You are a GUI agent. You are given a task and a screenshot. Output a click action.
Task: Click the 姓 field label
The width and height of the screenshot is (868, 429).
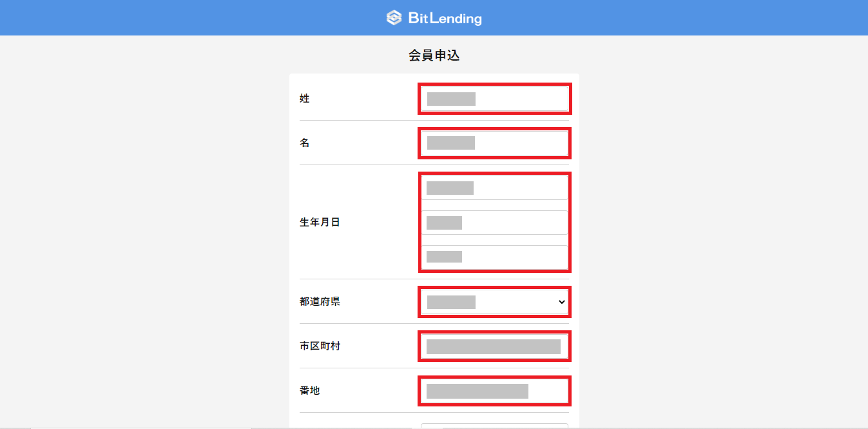pos(305,98)
